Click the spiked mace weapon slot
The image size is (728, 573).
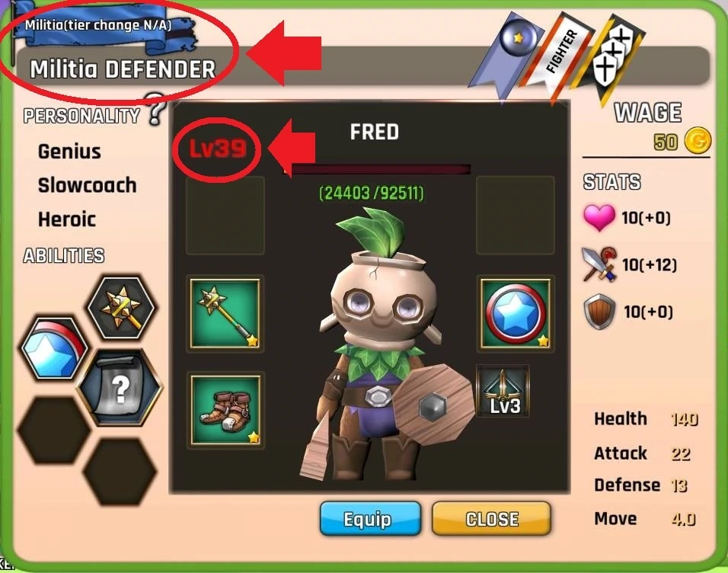click(x=225, y=314)
